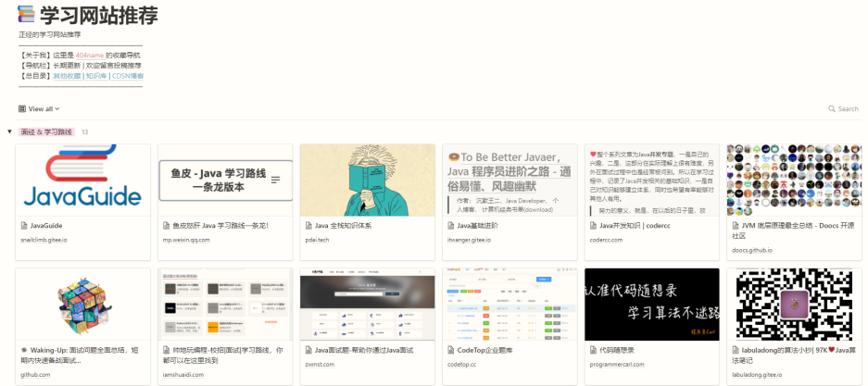Viewport: 868px width, 386px height.
Task: Open the CDSN博客 link
Action: (127, 76)
